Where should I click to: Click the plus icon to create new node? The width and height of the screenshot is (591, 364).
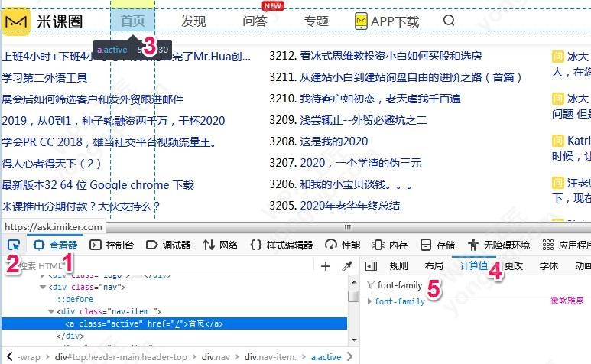click(x=325, y=266)
